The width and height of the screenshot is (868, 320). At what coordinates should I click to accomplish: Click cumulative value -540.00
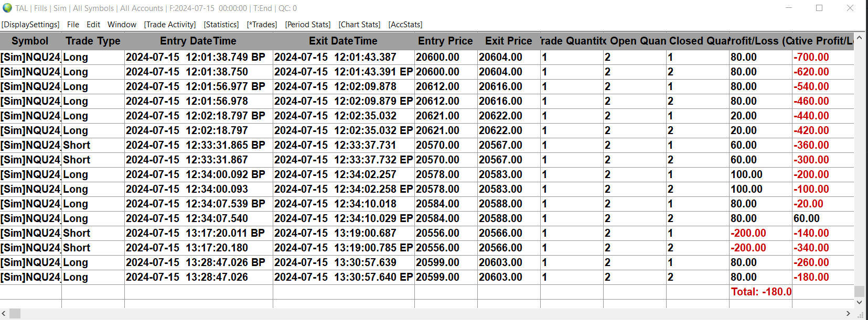pos(811,86)
